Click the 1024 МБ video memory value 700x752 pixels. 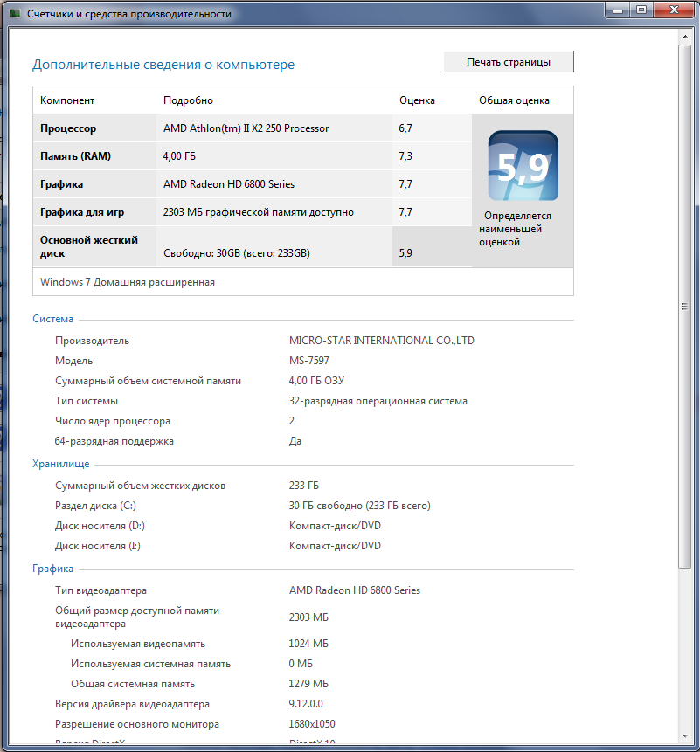308,644
